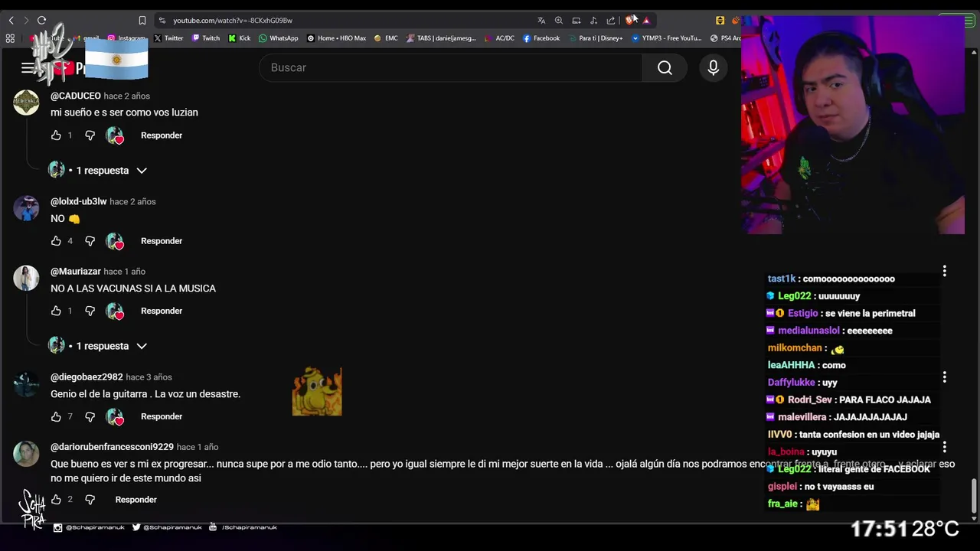Reload the YouTube page
980x551 pixels.
[x=41, y=21]
